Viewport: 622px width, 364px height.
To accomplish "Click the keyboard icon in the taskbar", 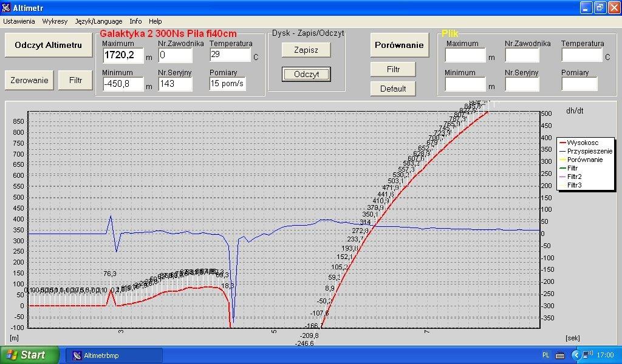I will click(x=560, y=355).
